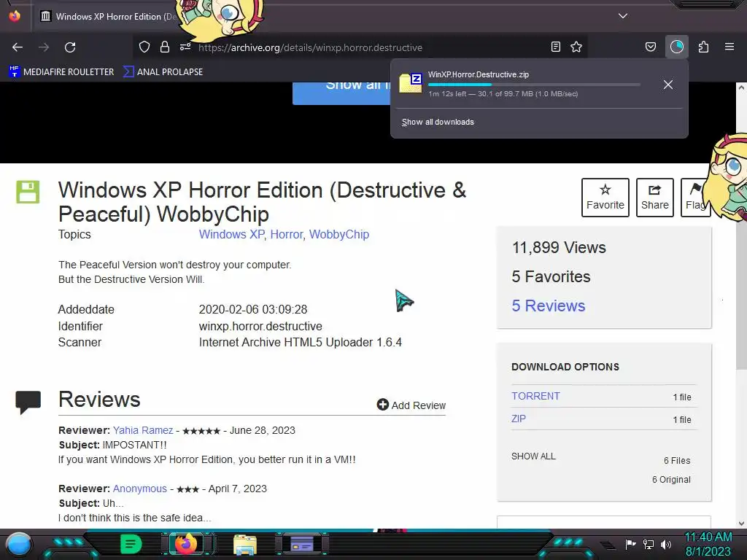Open the volume speaker tray icon
Screen dimensions: 747x560
click(x=665, y=544)
